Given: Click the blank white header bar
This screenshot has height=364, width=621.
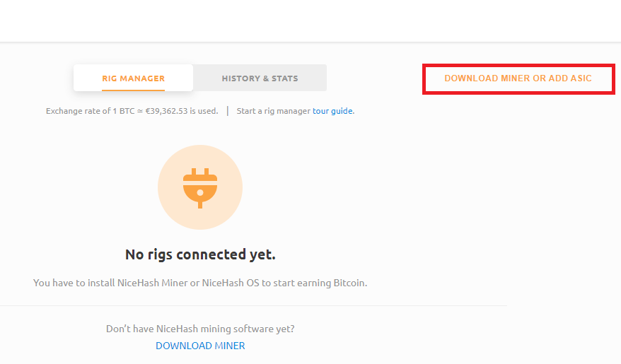Looking at the screenshot, I should [x=310, y=20].
